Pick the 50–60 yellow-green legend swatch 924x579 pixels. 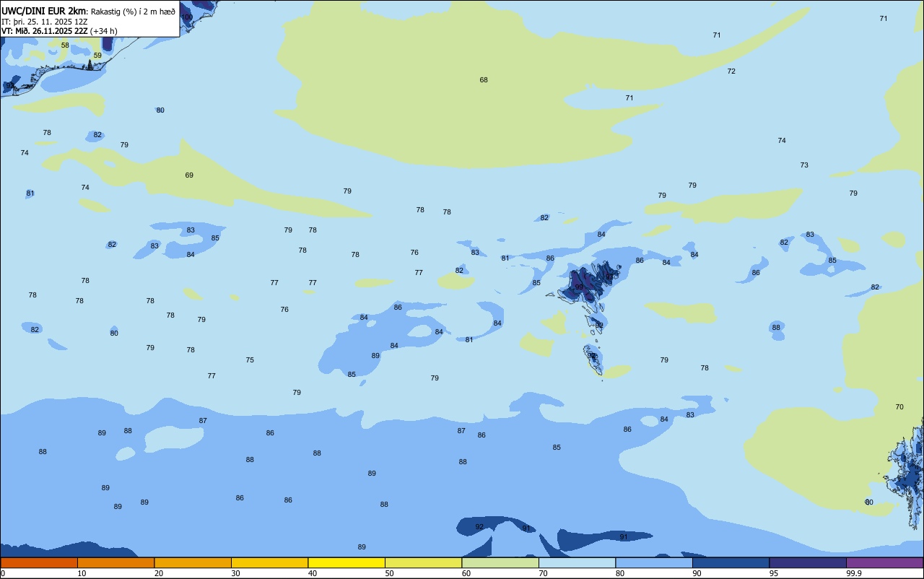click(423, 562)
